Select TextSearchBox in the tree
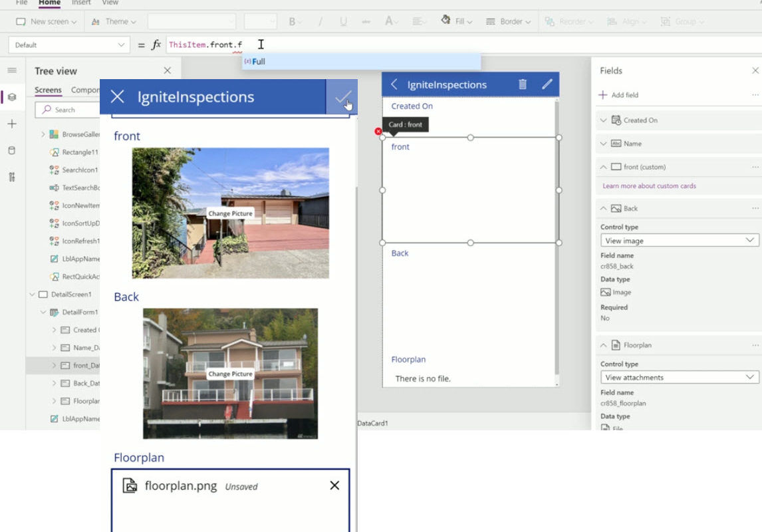This screenshot has height=532, width=762. 80,188
